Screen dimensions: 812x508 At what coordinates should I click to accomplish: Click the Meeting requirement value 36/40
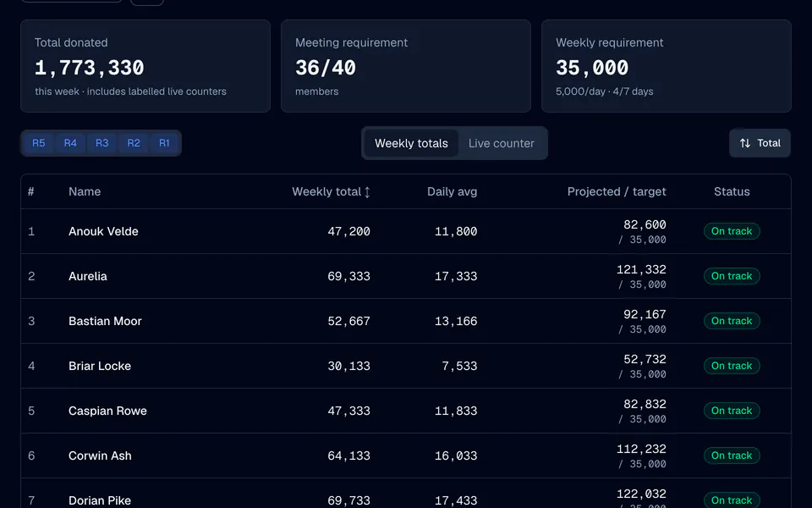[325, 68]
